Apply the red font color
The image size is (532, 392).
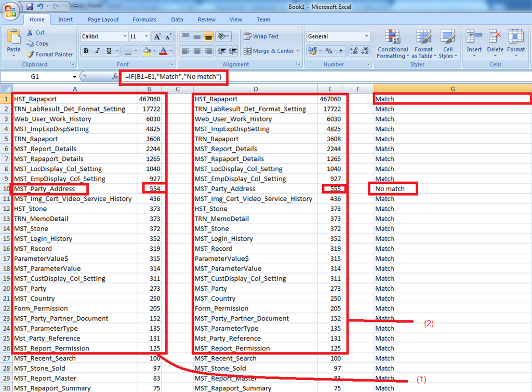point(164,51)
